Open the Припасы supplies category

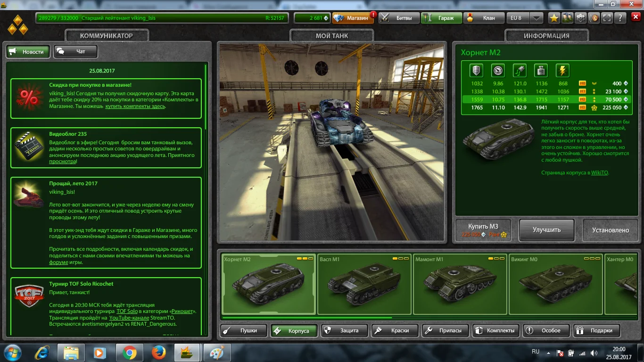click(445, 330)
